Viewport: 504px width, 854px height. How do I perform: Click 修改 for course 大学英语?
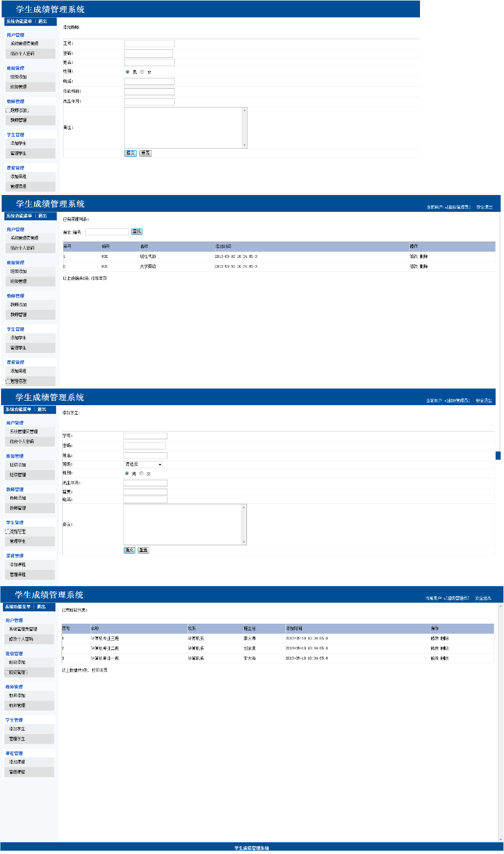point(413,267)
